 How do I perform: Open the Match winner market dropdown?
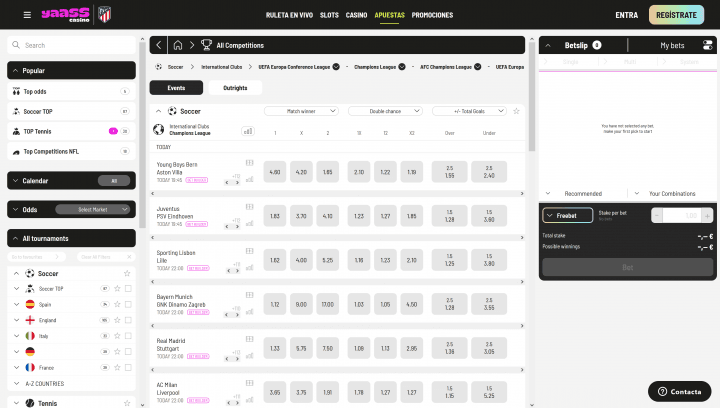[x=301, y=111]
